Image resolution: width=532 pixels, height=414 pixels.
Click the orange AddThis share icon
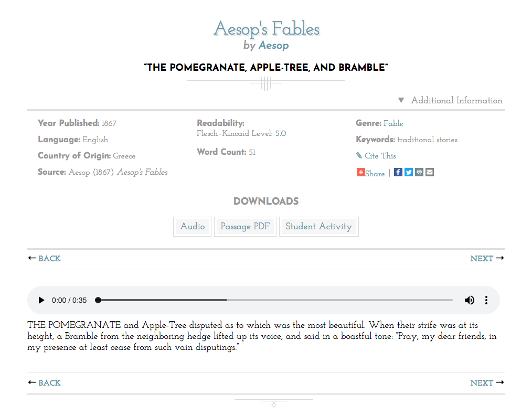point(360,172)
